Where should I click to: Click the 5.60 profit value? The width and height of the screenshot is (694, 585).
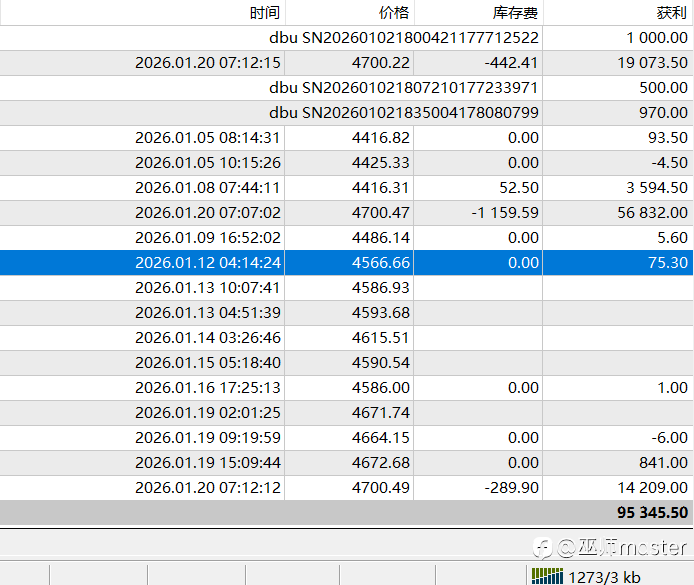[672, 238]
